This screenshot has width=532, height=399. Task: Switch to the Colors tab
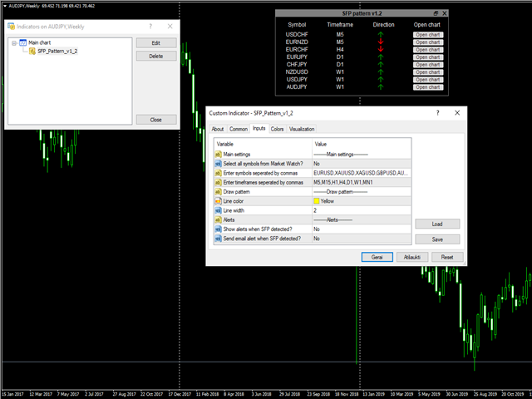click(277, 129)
